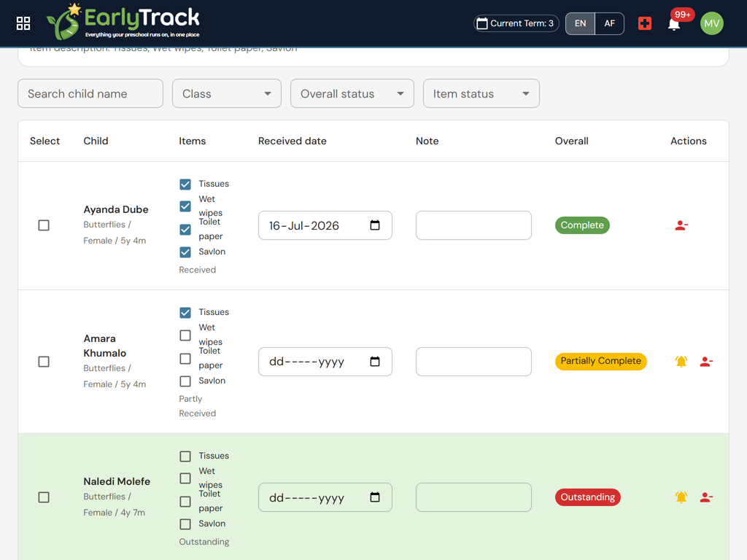Click the Note field for Ayanda Dube

(473, 225)
